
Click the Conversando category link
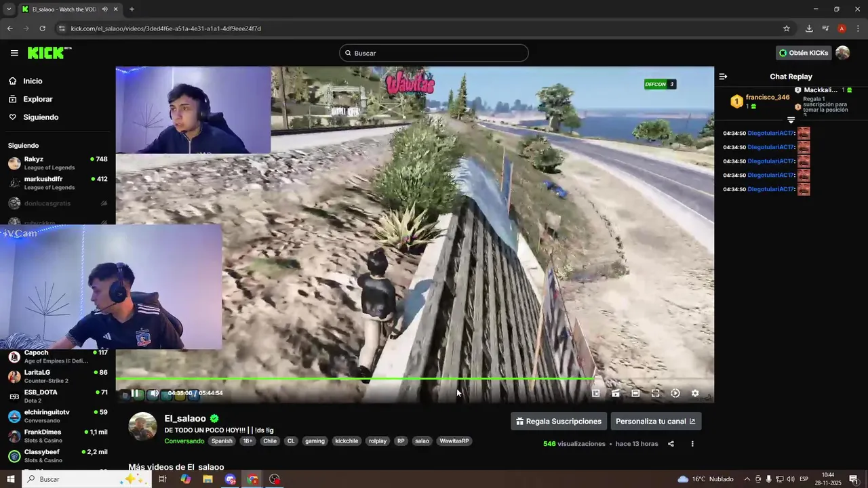click(x=184, y=441)
